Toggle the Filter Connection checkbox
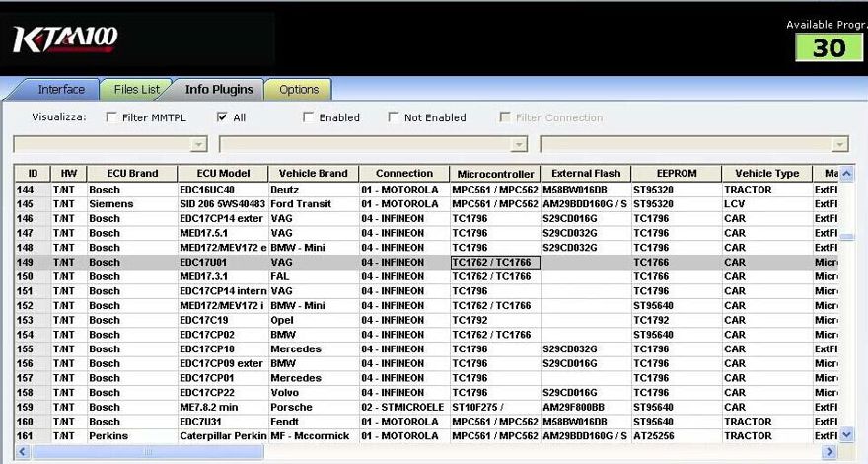Screen dimensions: 868x464 click(x=504, y=117)
